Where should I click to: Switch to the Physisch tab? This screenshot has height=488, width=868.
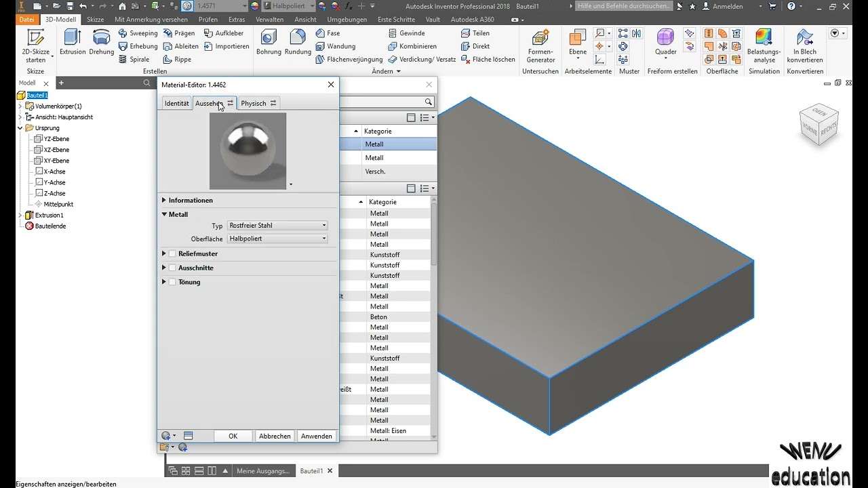[x=258, y=103]
